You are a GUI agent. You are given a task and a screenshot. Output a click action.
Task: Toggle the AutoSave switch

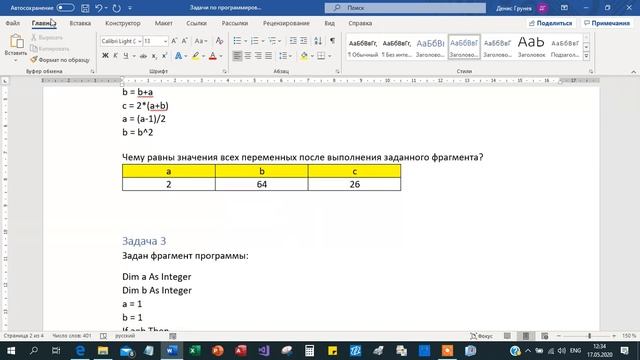tap(65, 8)
